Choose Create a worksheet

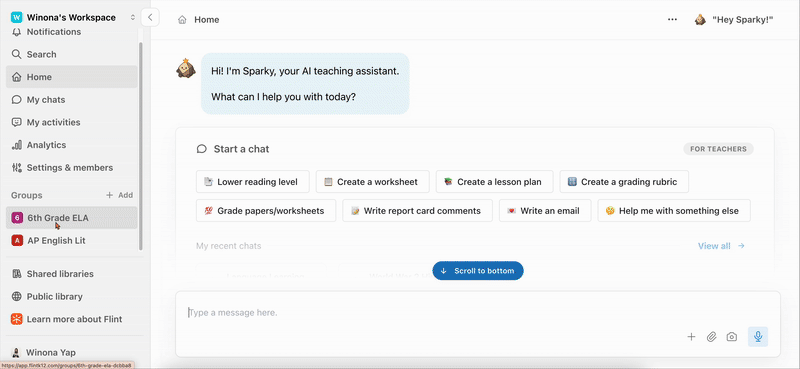(x=372, y=182)
